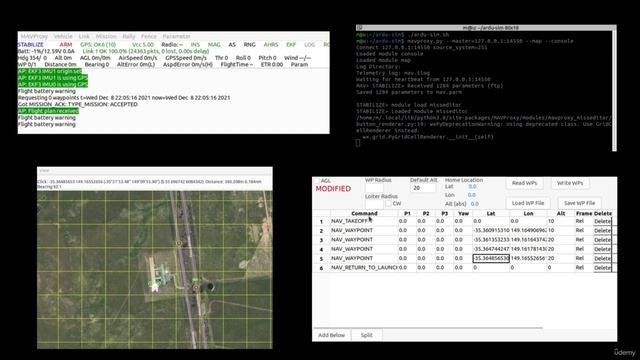Image resolution: width=640 pixels, height=360 pixels.
Task: Open the View menu in the map window
Action: pyautogui.click(x=44, y=171)
